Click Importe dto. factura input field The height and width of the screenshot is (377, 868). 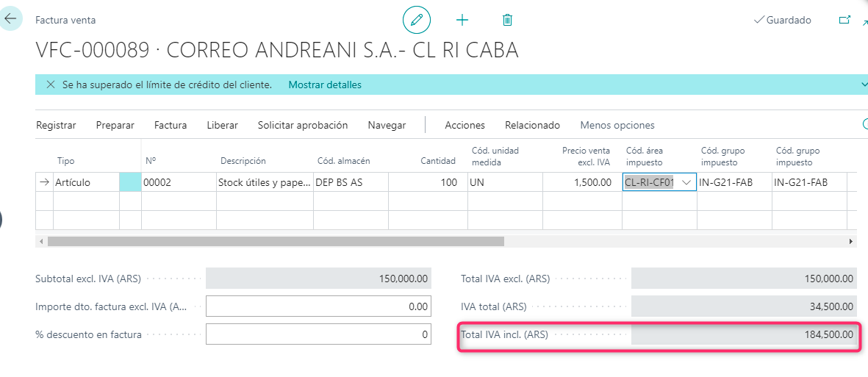click(318, 306)
